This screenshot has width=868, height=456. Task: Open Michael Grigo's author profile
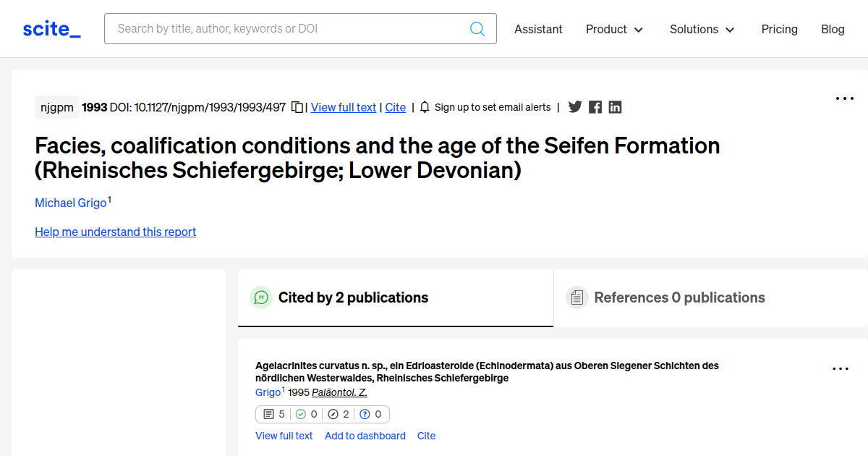click(69, 203)
